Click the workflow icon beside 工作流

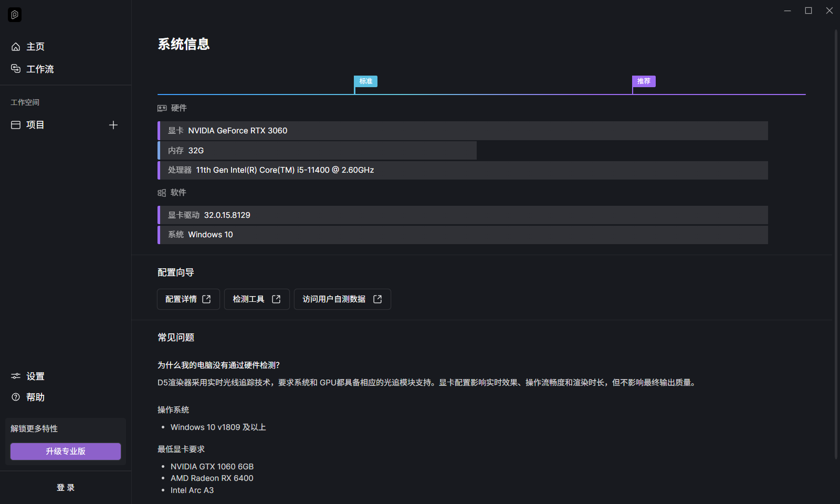(16, 69)
